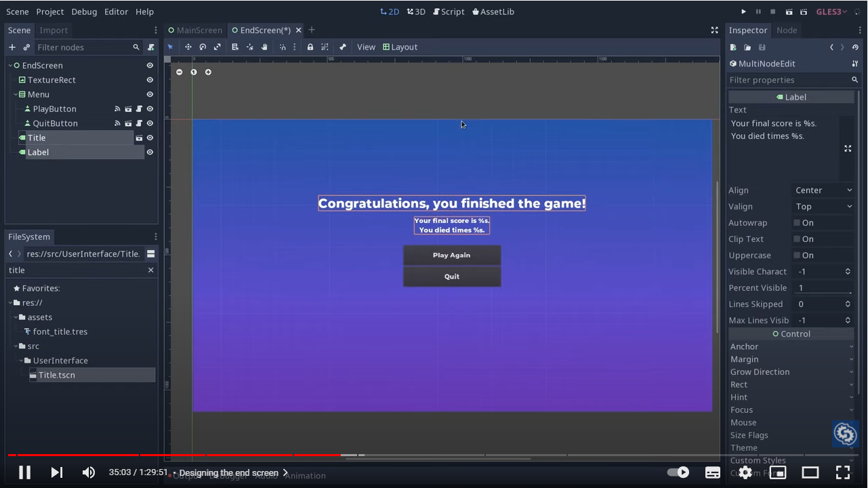Open PlayButton attached script icon
Image resolution: width=868 pixels, height=488 pixels.
(139, 108)
